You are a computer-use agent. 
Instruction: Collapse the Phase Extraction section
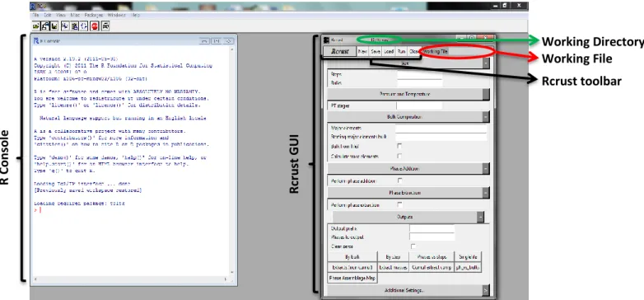(x=486, y=192)
